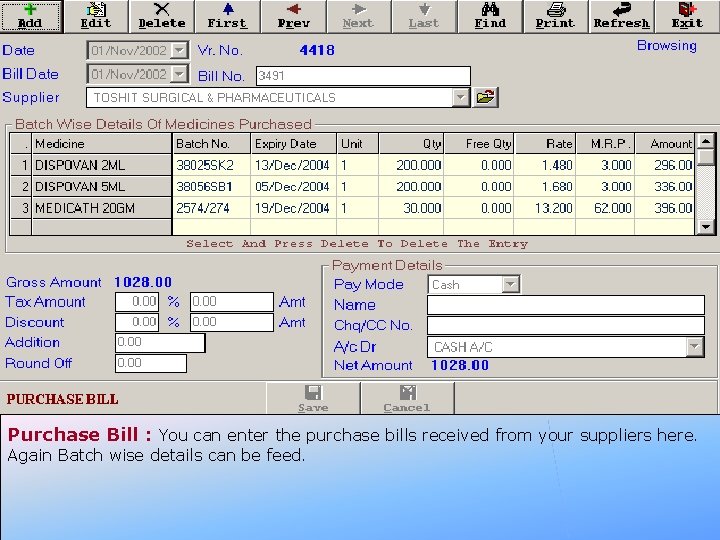Click the empty fourth Medicine row
Viewport: 720px width, 540px height.
(x=101, y=227)
